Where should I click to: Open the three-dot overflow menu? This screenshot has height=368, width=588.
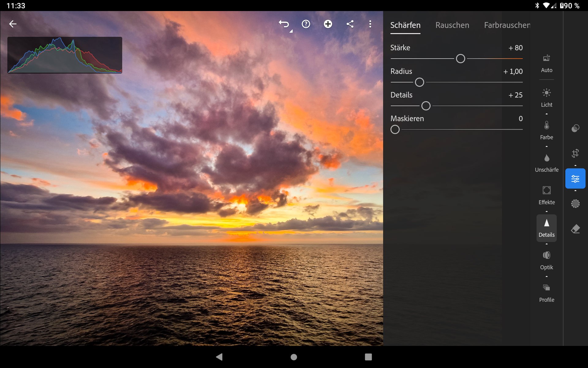[370, 24]
